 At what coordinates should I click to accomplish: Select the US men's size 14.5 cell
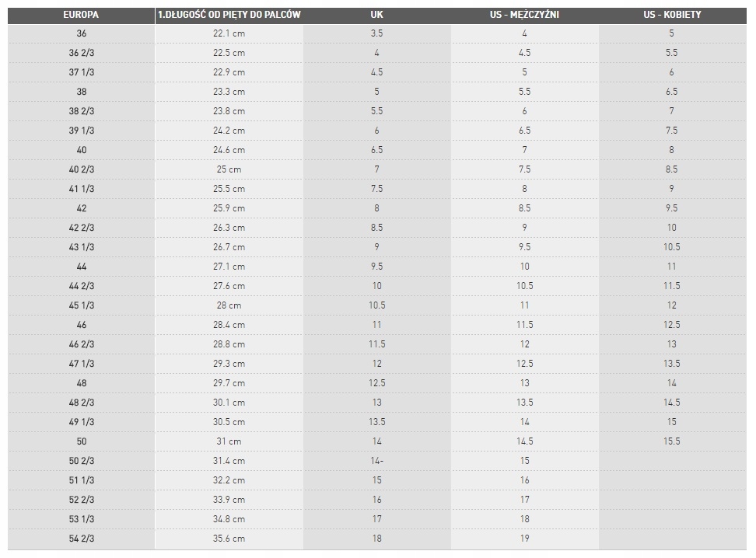pyautogui.click(x=524, y=441)
